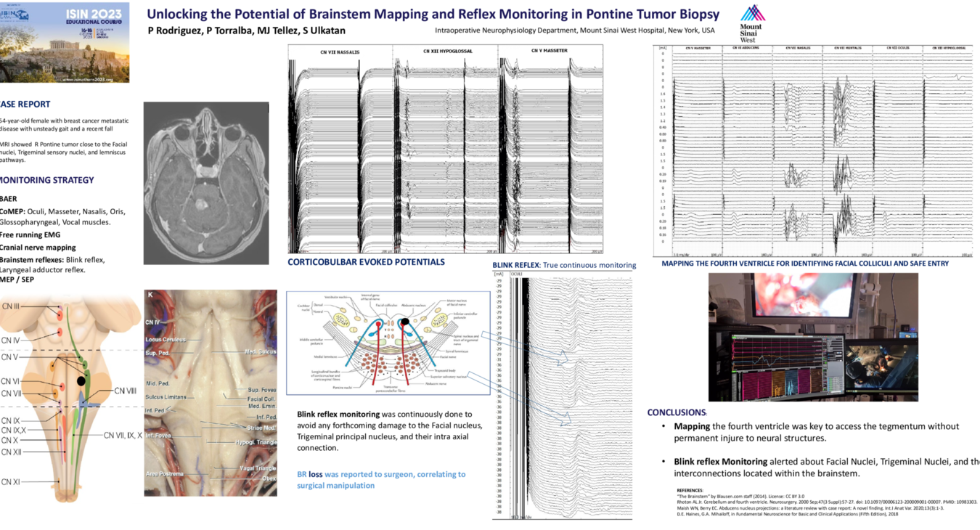Open the axial brain MRI image
The height and width of the screenshot is (530, 980).
coord(206,183)
